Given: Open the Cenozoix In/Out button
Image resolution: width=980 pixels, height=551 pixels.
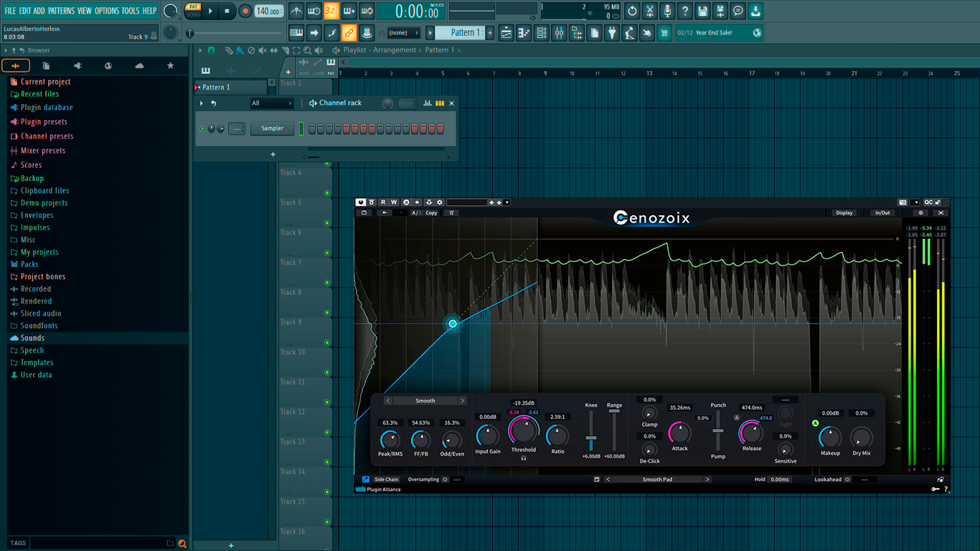Looking at the screenshot, I should (882, 213).
